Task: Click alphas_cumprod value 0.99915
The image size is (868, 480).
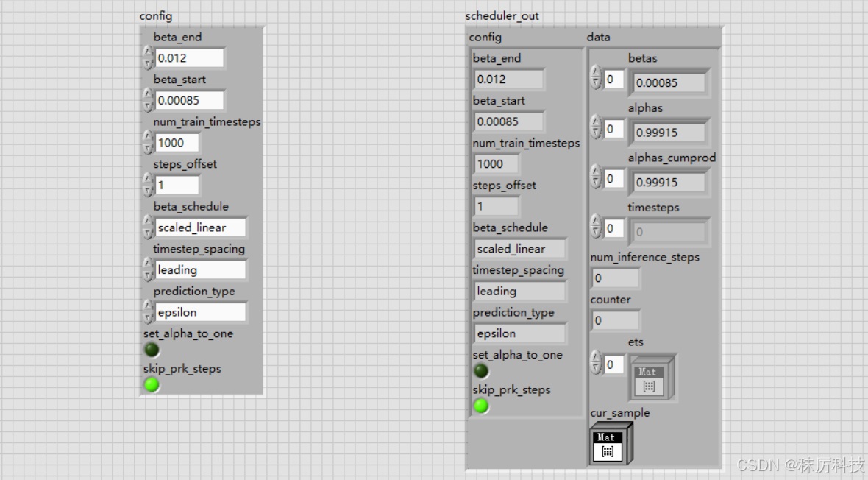Action: 669,183
